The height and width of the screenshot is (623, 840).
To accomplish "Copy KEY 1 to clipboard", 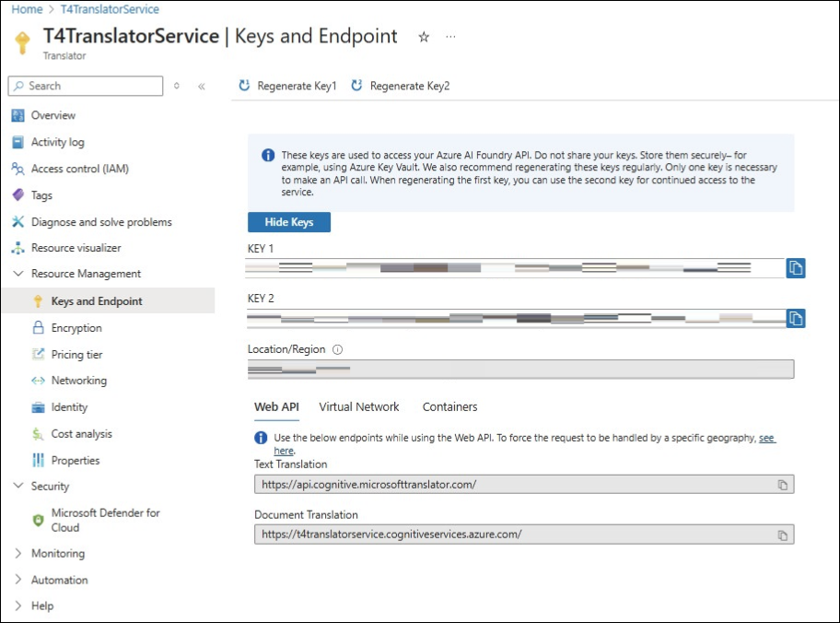I will point(796,268).
